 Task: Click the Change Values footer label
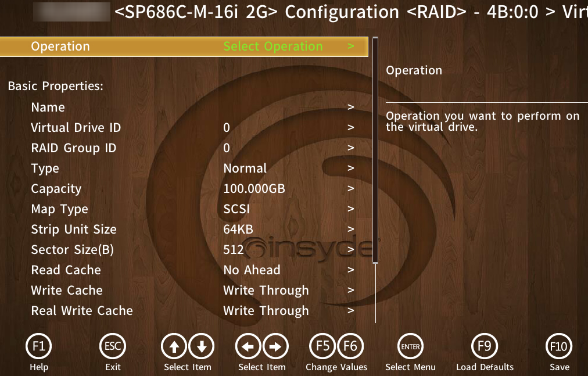coord(336,367)
